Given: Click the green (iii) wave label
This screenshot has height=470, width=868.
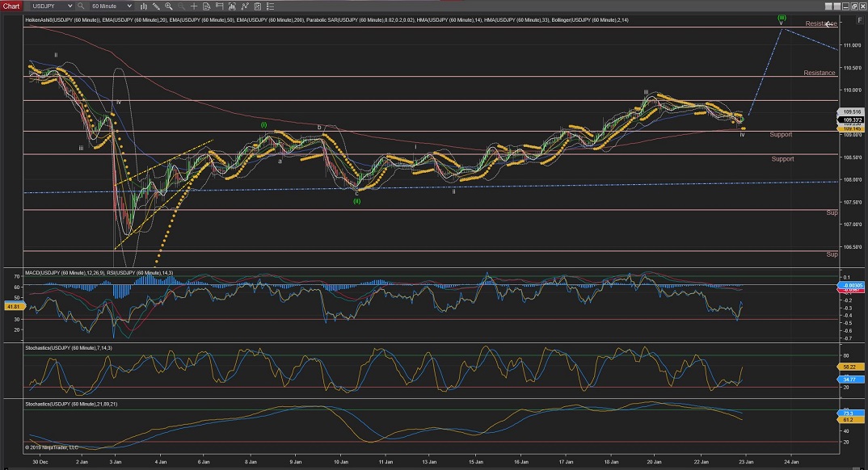Looking at the screenshot, I should (782, 17).
